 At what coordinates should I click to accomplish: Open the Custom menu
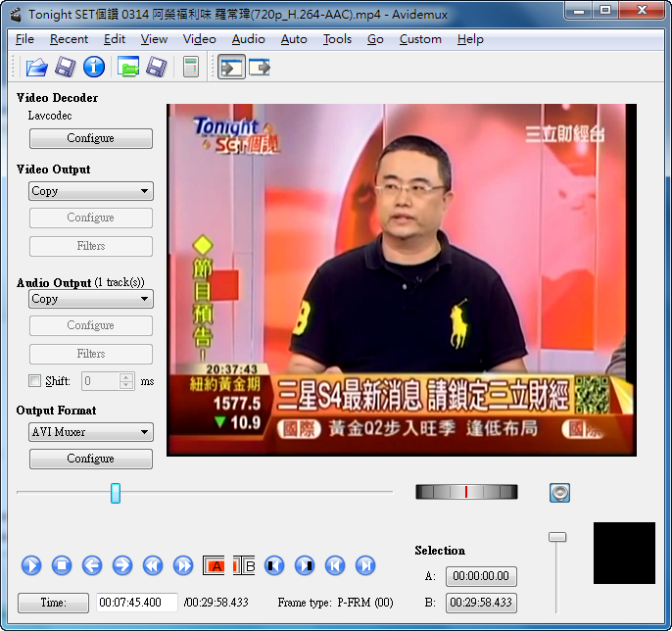pos(420,39)
